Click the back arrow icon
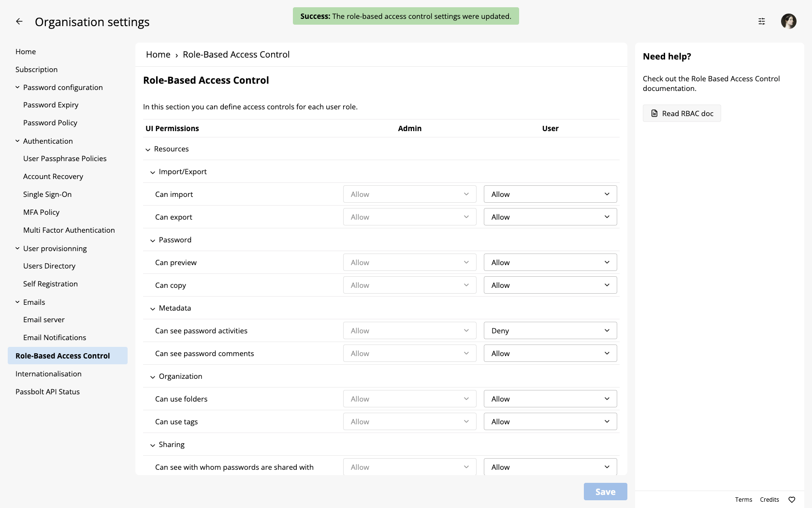This screenshot has width=812, height=508. click(19, 21)
